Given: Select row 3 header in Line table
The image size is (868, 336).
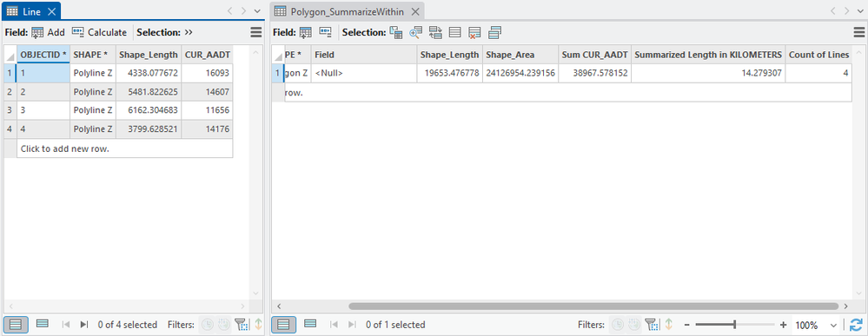Looking at the screenshot, I should (x=10, y=110).
